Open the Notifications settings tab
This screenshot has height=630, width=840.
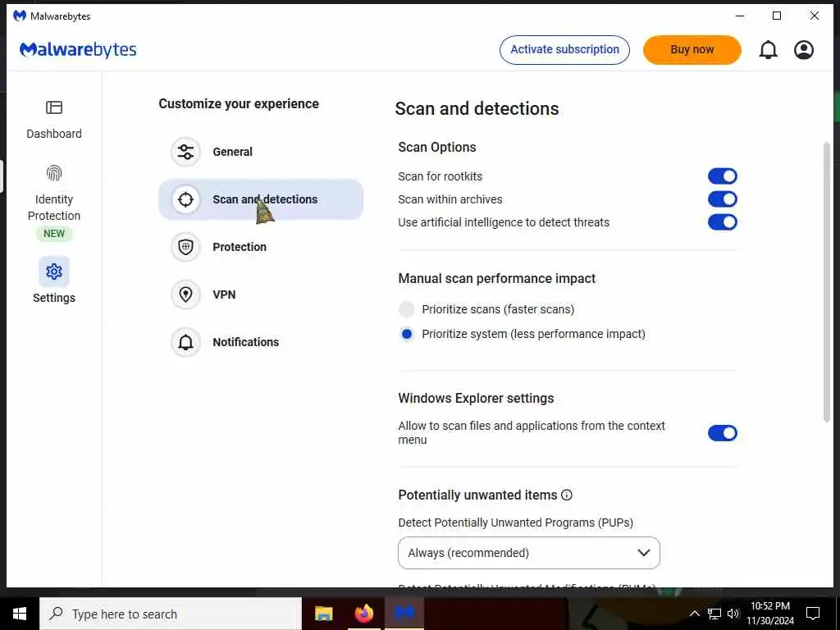coord(261,342)
